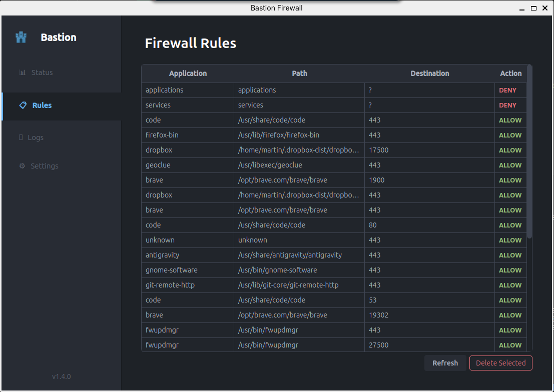The image size is (554, 392).
Task: Click the Rules tag icon
Action: 23,105
